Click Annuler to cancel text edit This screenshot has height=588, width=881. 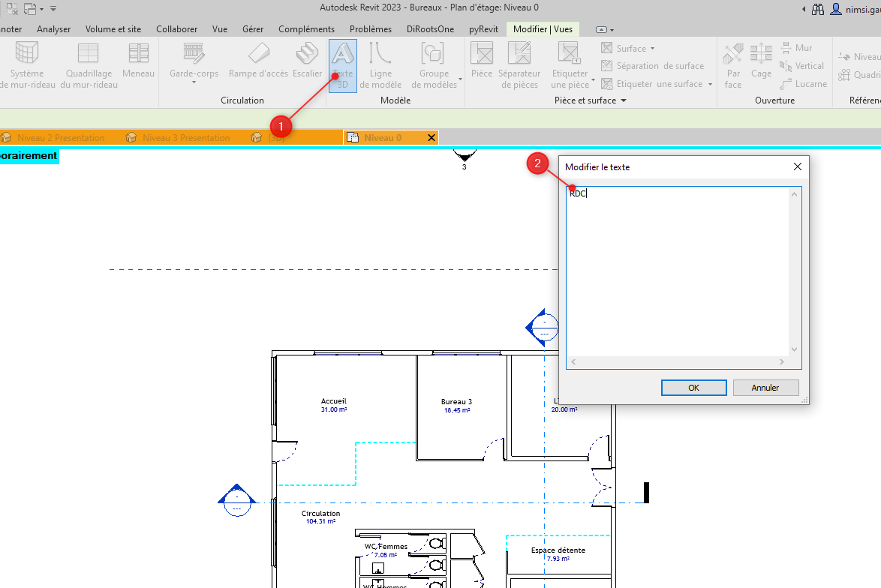coord(765,388)
